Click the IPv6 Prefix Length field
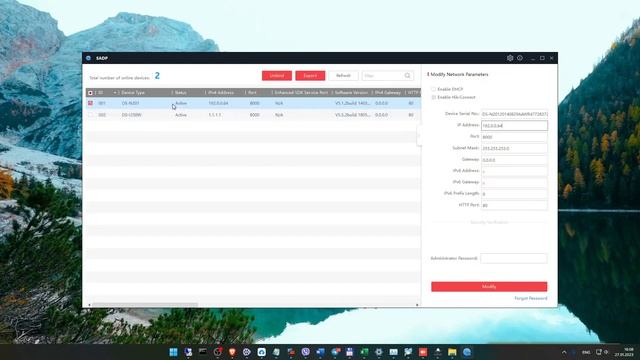The height and width of the screenshot is (360, 640). tap(514, 194)
